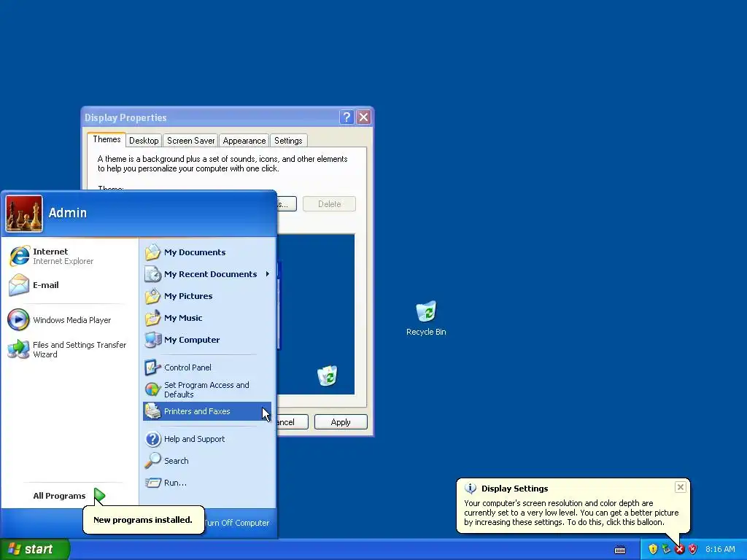
Task: Open My Documents folder
Action: point(206,252)
